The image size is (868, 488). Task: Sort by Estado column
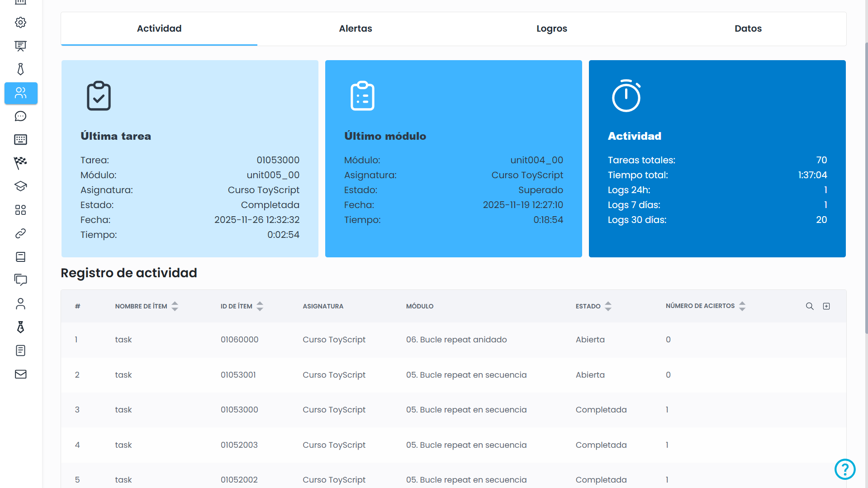pos(608,306)
